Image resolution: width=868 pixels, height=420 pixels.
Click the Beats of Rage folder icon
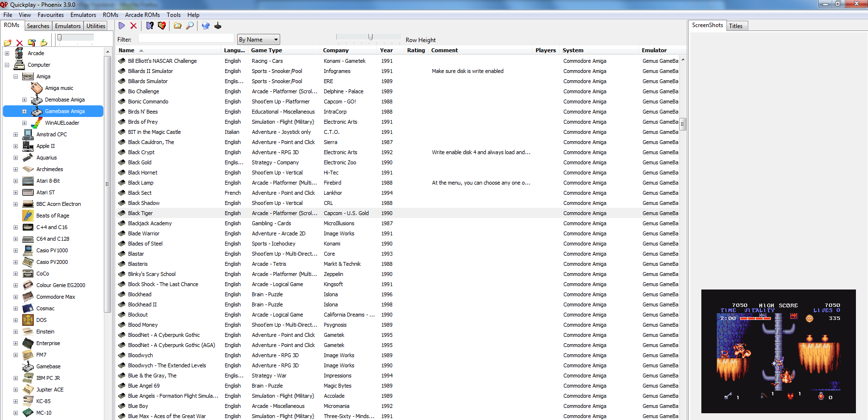(28, 216)
